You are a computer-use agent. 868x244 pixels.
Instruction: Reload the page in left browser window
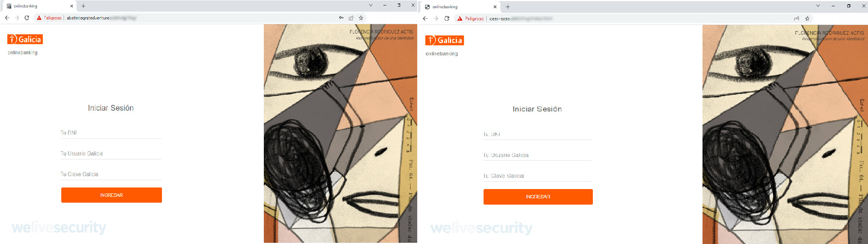[x=27, y=18]
